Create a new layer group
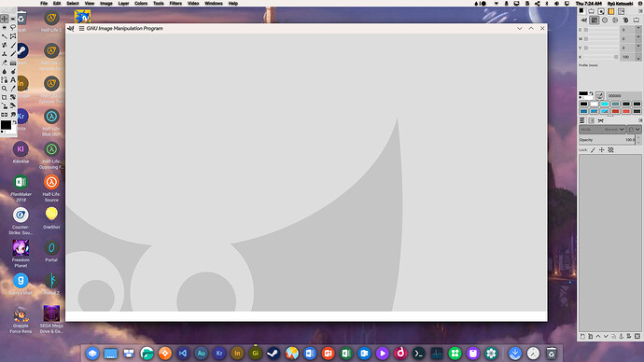644x362 pixels. 590,336
